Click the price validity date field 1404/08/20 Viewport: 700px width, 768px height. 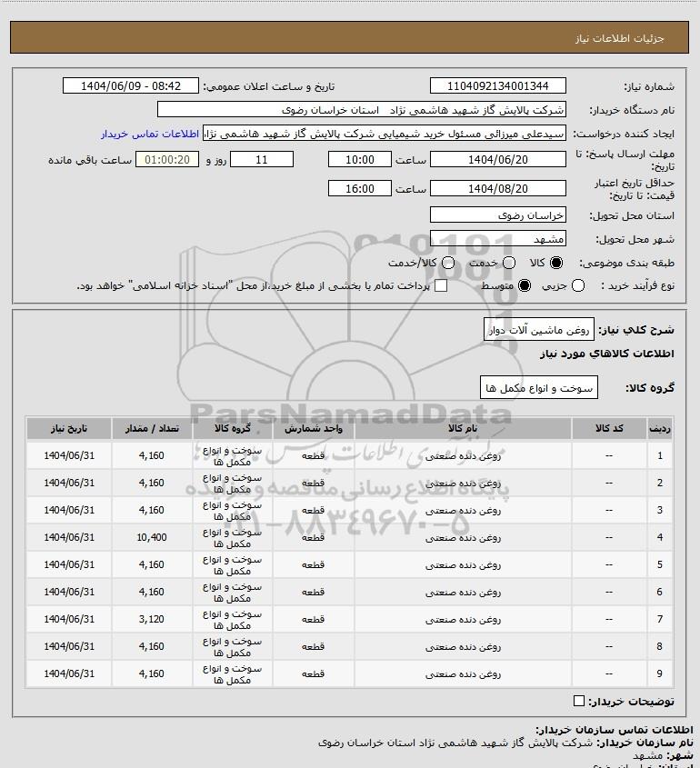(x=497, y=188)
